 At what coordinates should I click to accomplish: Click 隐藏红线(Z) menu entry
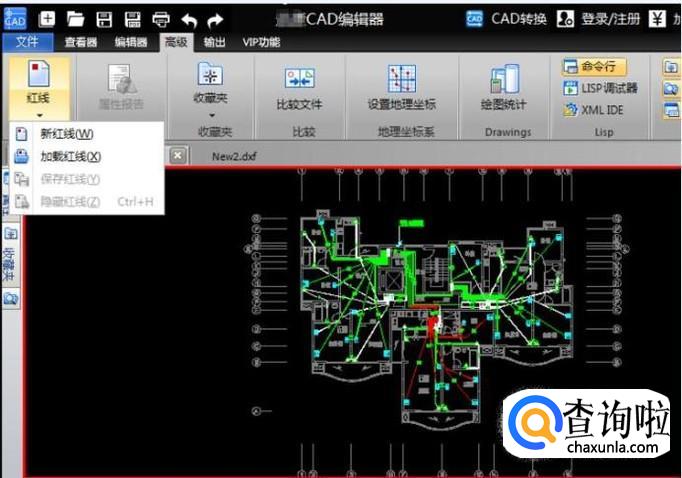click(x=87, y=201)
